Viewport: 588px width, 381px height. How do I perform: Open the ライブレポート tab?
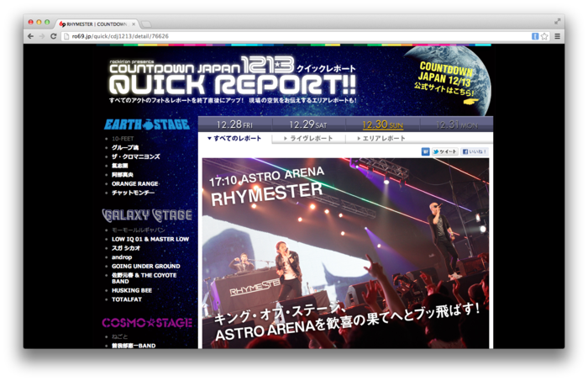(308, 139)
